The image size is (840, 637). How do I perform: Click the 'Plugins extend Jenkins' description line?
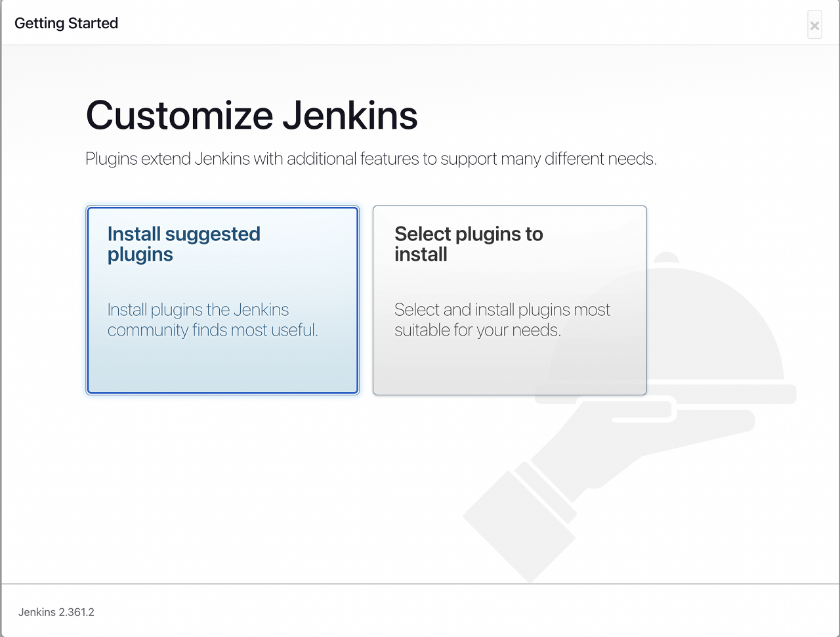pyautogui.click(x=371, y=159)
